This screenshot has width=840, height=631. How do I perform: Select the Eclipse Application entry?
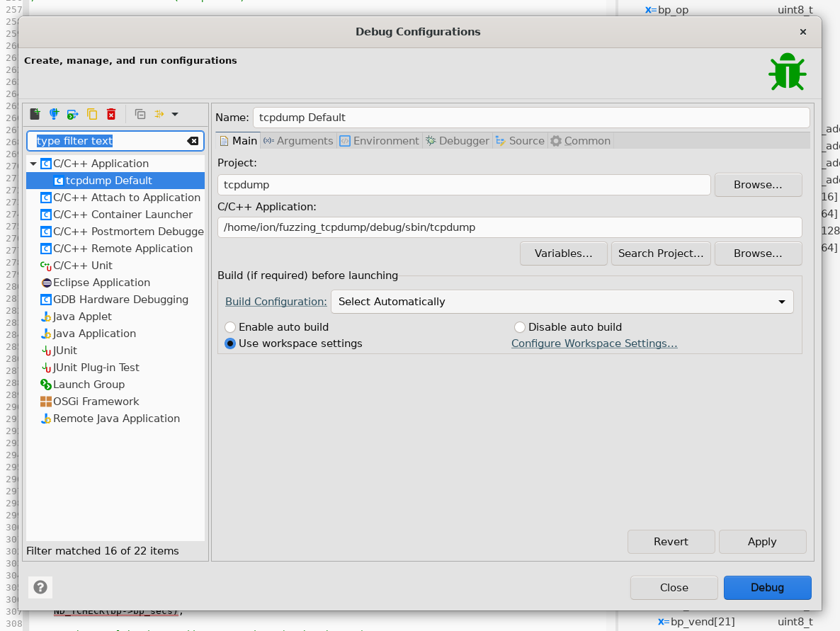[95, 283]
